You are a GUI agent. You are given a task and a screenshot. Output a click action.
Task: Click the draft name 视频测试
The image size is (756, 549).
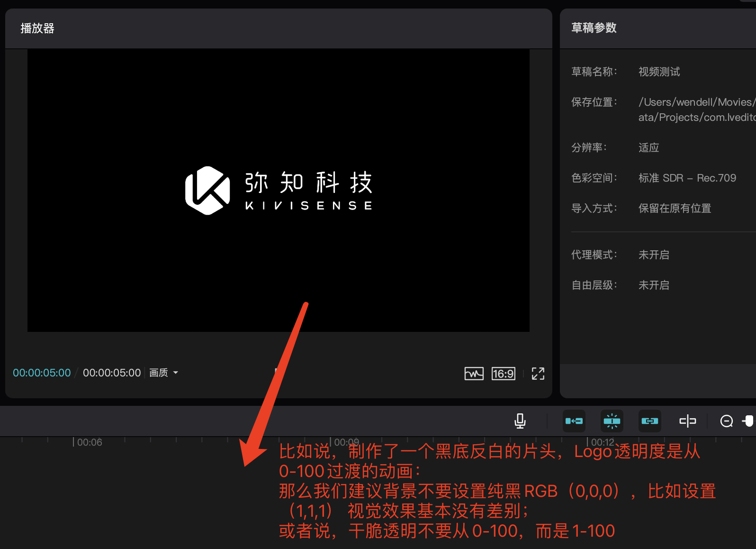[x=659, y=72]
